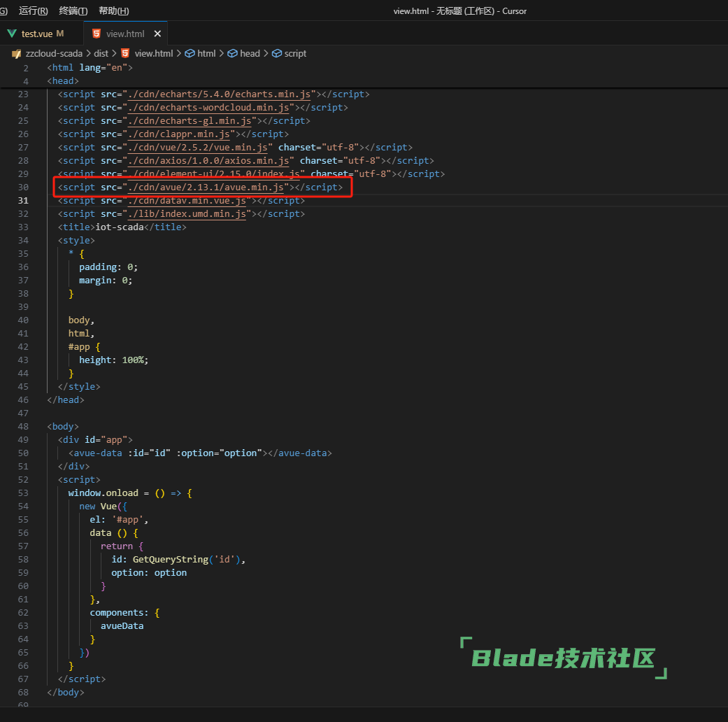728x722 pixels.
Task: Click the div id="app" line
Action: pos(95,440)
